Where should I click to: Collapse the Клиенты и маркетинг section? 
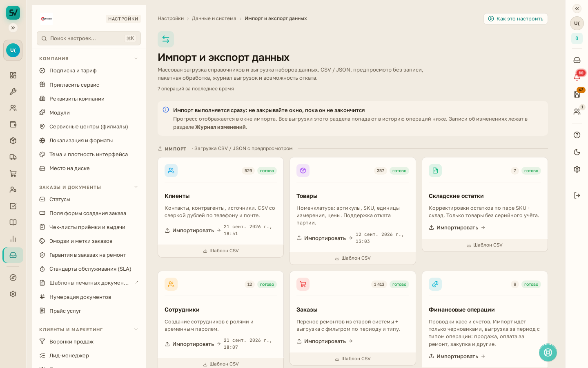click(136, 330)
